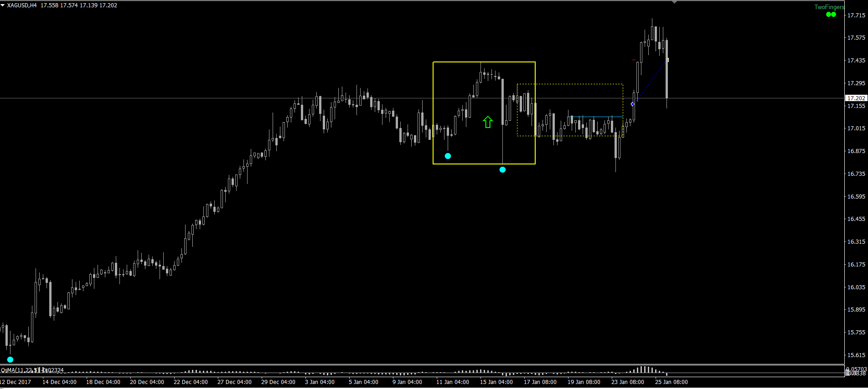
Task: Click the trade entry marker before the blue dashed line
Action: [633, 104]
